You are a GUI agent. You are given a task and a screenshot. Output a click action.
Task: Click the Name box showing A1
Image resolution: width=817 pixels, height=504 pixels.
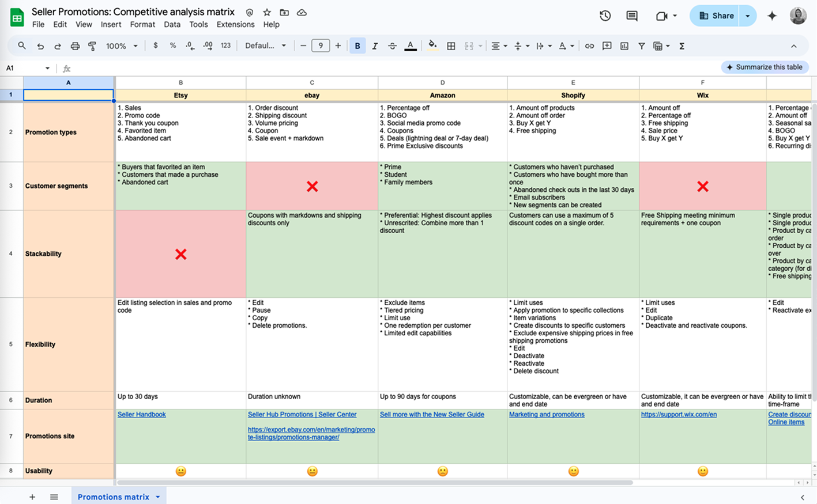click(x=27, y=68)
